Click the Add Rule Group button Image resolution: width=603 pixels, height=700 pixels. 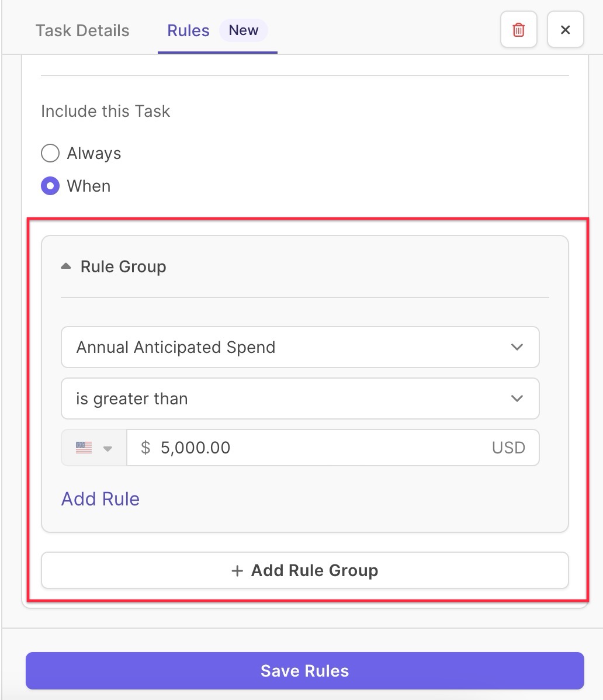tap(305, 570)
